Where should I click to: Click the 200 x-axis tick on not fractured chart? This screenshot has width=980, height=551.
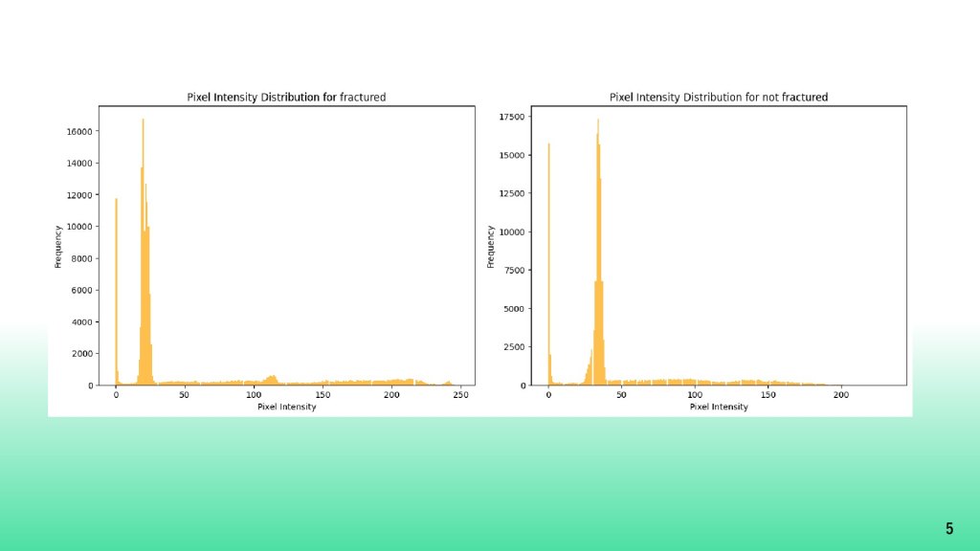[841, 394]
